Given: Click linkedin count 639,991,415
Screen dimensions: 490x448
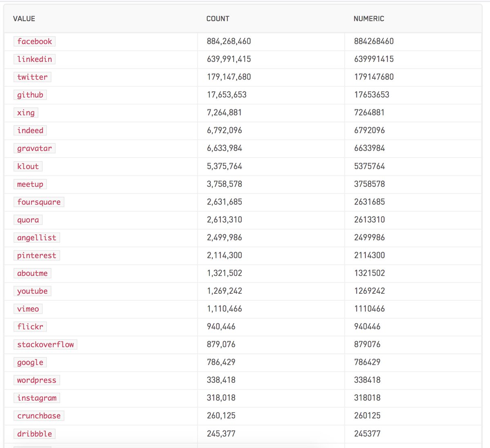Looking at the screenshot, I should click(229, 59).
